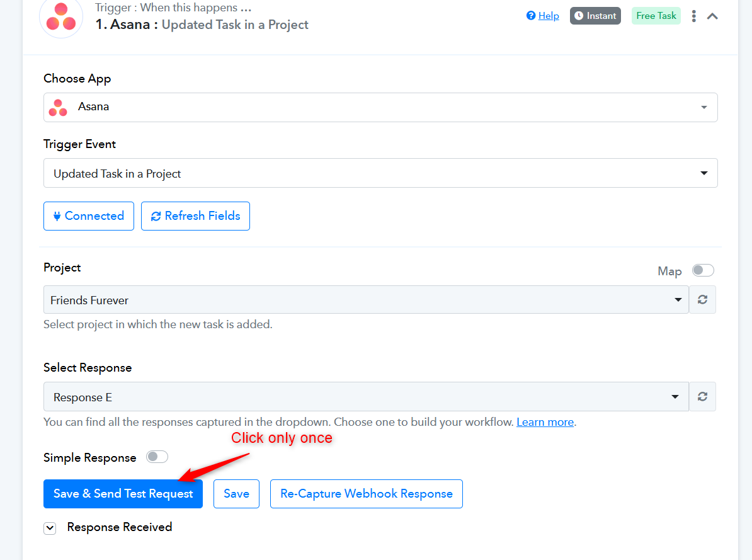Click the Connected button
The image size is (752, 560).
tap(89, 216)
